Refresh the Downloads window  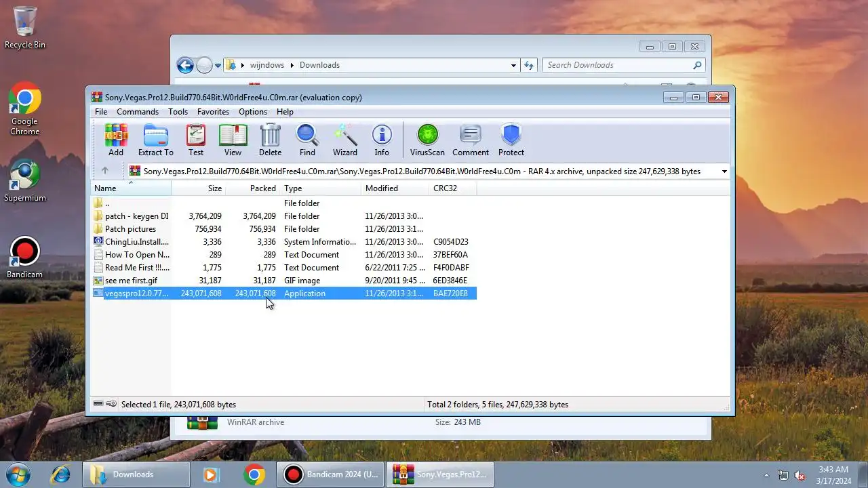529,65
